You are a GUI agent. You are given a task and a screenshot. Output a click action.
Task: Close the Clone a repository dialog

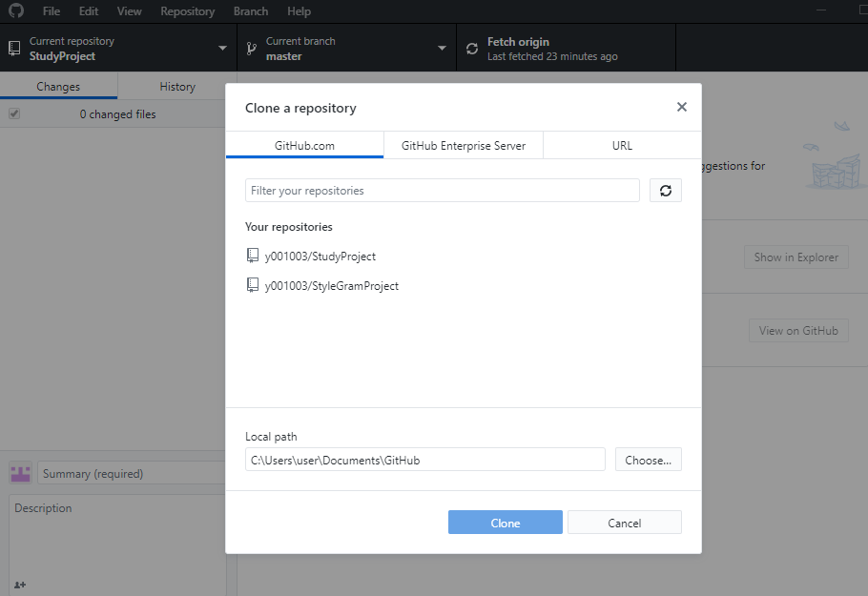pyautogui.click(x=681, y=107)
